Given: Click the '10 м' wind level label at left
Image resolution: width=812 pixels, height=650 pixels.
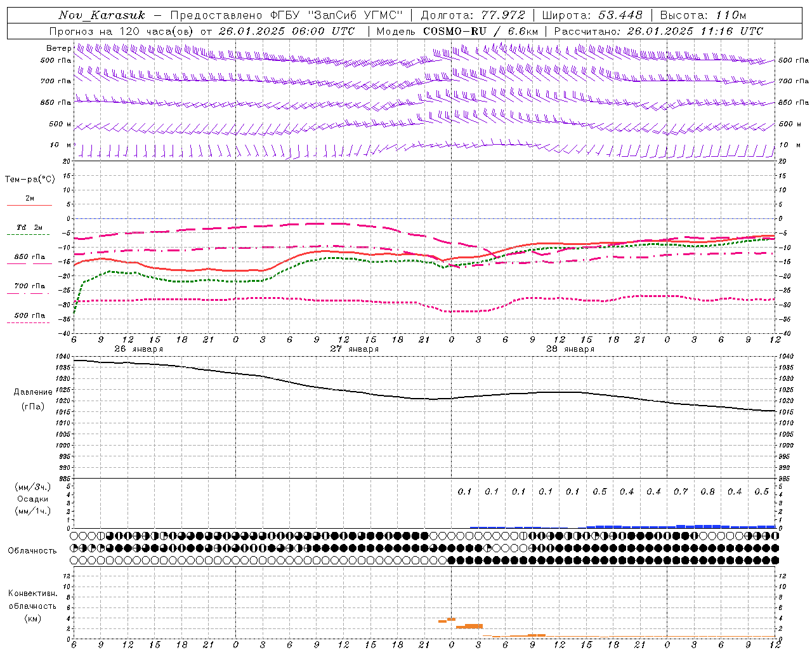Looking at the screenshot, I should (61, 145).
